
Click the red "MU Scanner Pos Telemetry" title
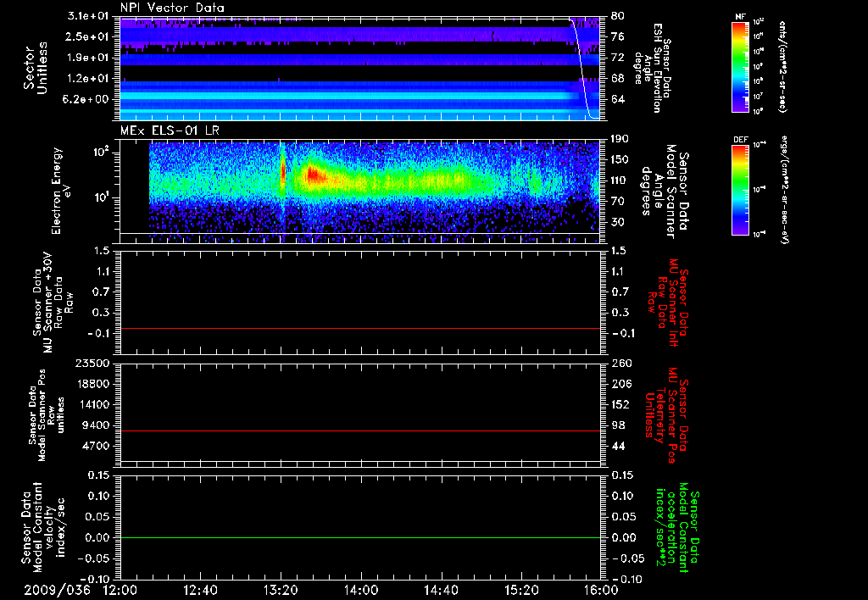tap(668, 415)
